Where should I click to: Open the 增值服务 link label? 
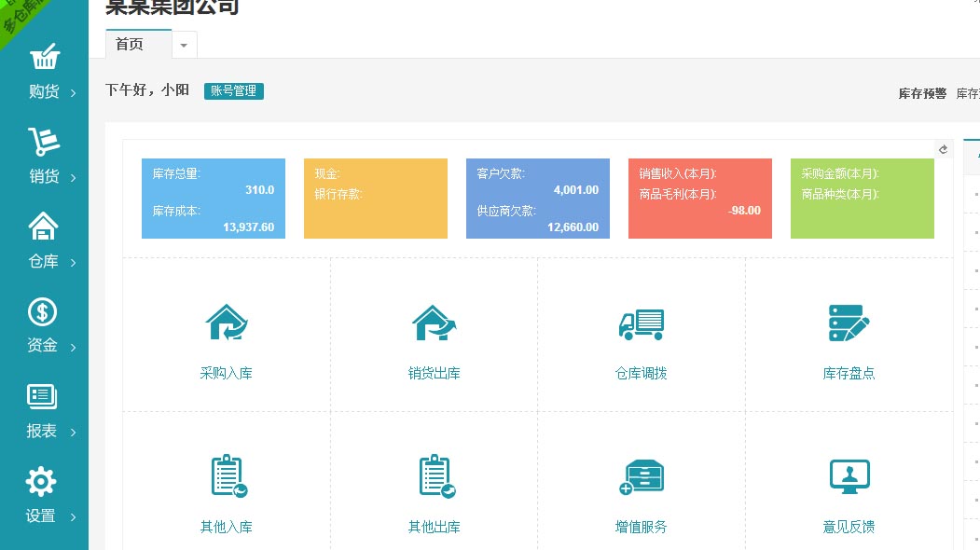[642, 527]
